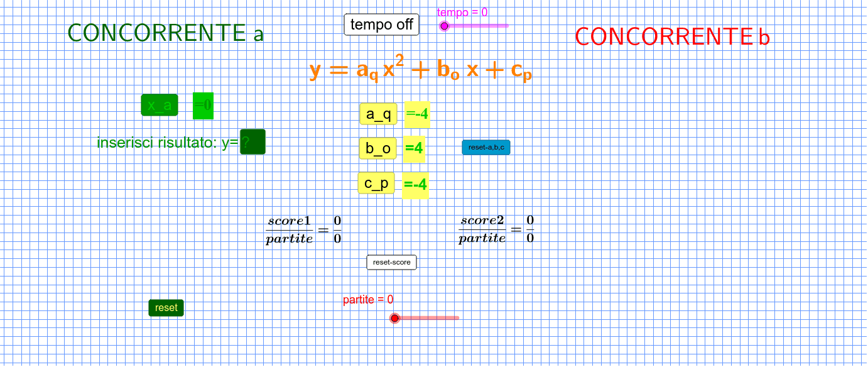This screenshot has height=367, width=868.
Task: Click the 'partite = 0' slider label
Action: 368,300
